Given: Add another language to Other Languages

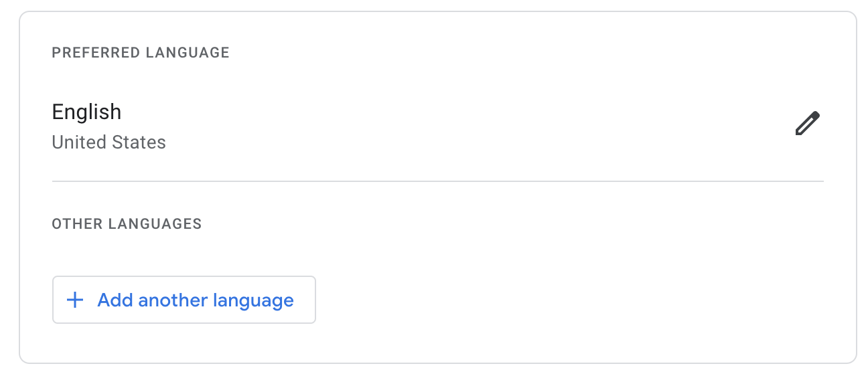Looking at the screenshot, I should [184, 300].
